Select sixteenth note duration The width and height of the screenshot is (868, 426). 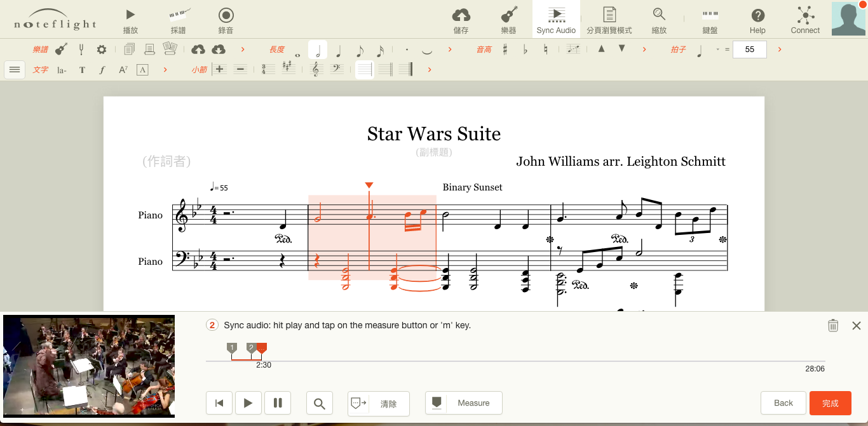point(379,50)
